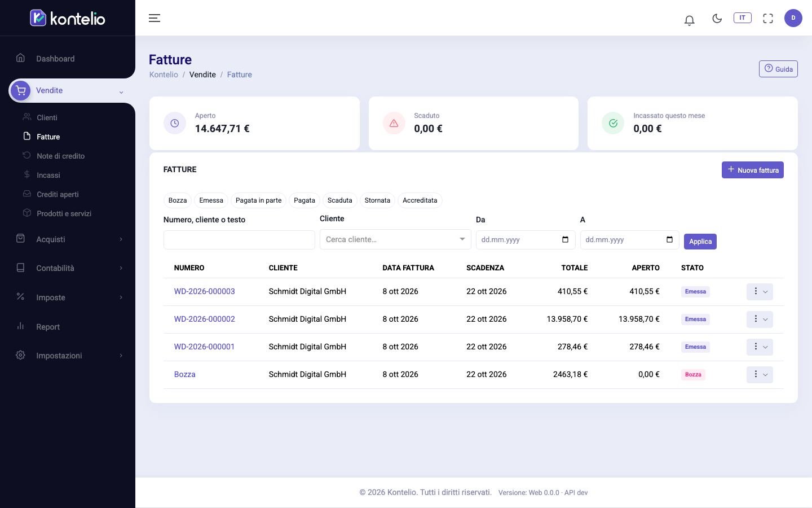812x508 pixels.
Task: Expand the Imposte sidebar section
Action: click(68, 297)
